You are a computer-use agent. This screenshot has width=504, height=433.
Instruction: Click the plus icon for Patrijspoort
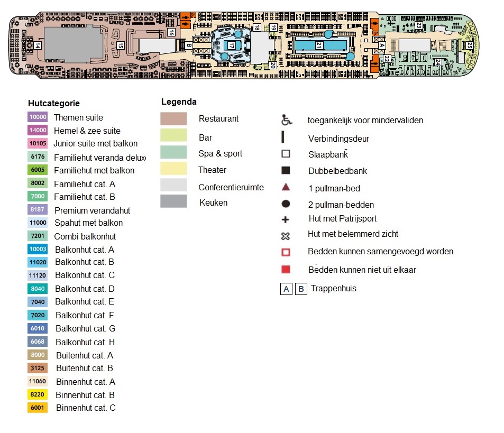coord(286,219)
